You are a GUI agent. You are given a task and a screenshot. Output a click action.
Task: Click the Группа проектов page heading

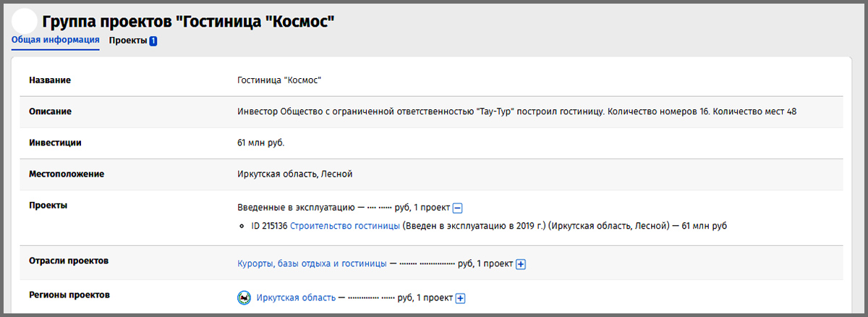pyautogui.click(x=188, y=21)
